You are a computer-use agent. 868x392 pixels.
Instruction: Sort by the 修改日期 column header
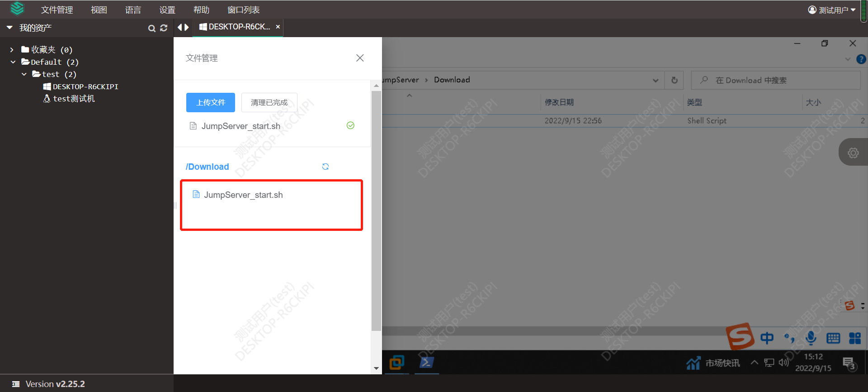(559, 102)
